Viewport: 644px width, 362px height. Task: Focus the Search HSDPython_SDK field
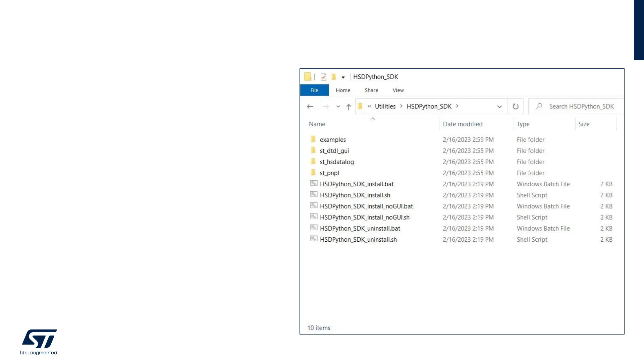click(x=576, y=106)
